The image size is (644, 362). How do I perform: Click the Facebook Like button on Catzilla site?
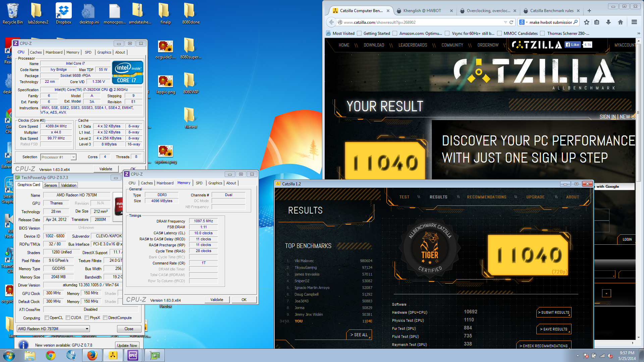click(573, 45)
